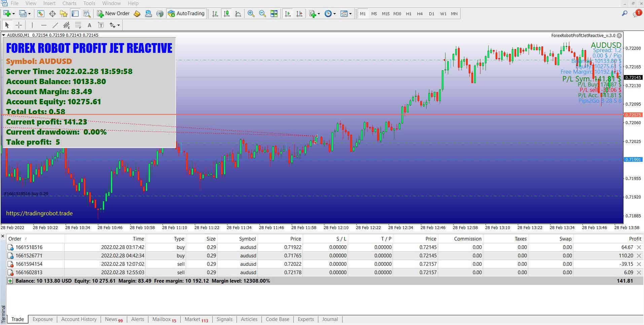Open the View menu
This screenshot has height=325, width=644.
31,3
